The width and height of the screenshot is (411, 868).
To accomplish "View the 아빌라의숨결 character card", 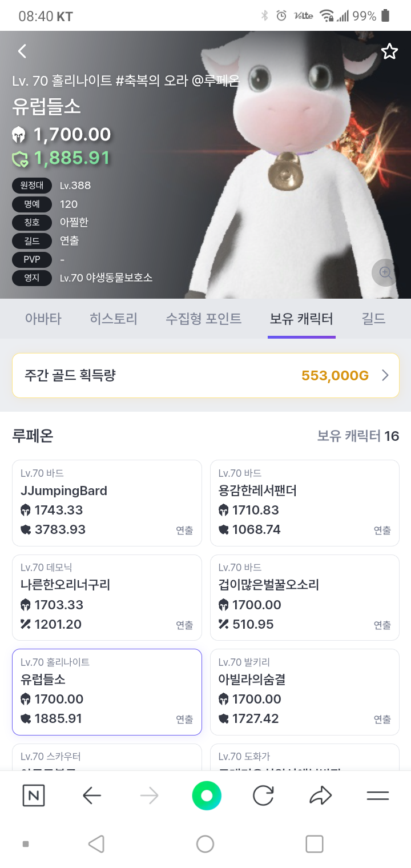I will [x=305, y=692].
